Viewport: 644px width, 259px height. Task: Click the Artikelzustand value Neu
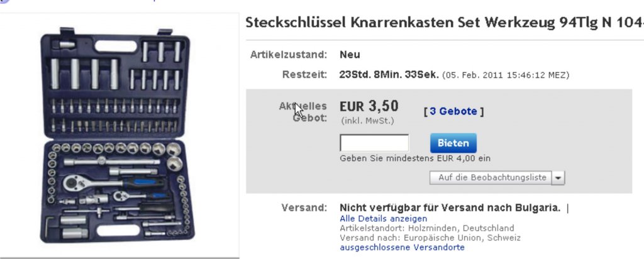350,55
